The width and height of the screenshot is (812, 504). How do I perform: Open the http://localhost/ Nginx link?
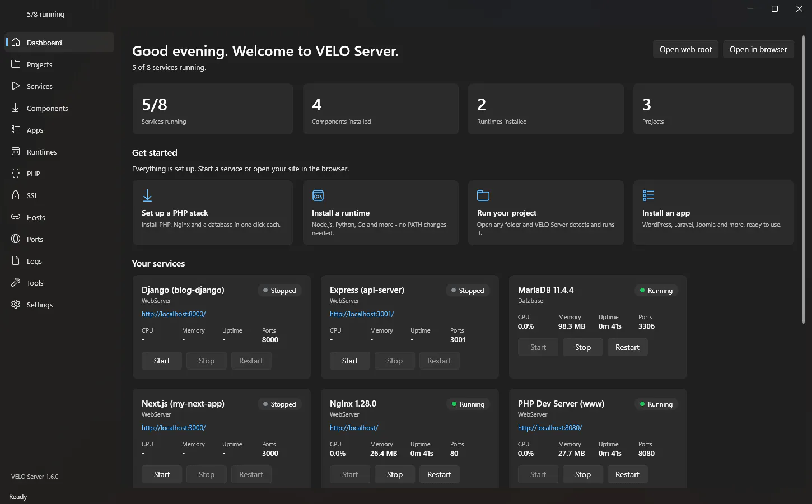pyautogui.click(x=354, y=428)
